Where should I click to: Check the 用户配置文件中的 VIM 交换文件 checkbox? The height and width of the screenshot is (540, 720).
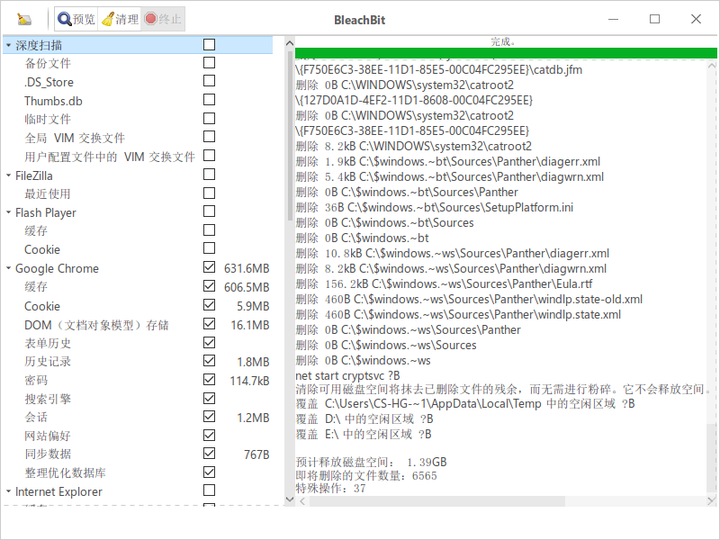pos(209,155)
